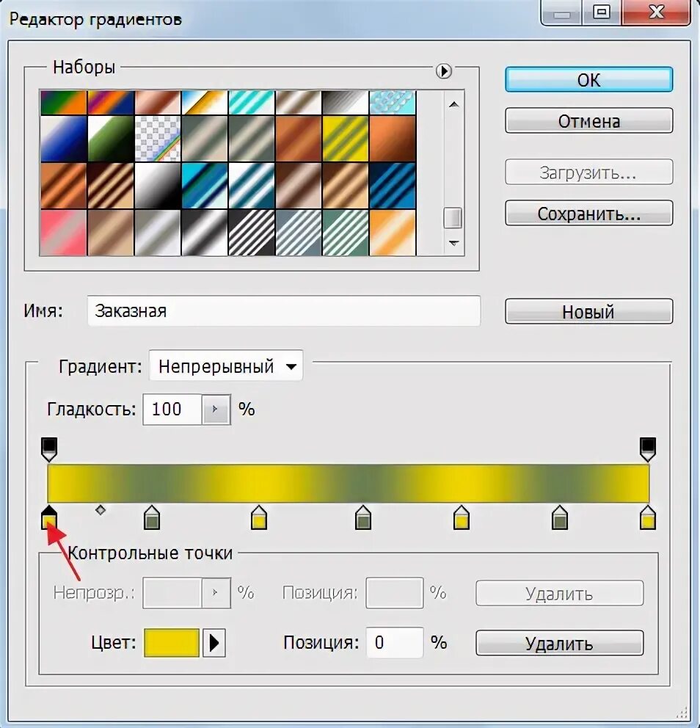Select the green and white thin-striped preset
700x728 pixels.
346,233
